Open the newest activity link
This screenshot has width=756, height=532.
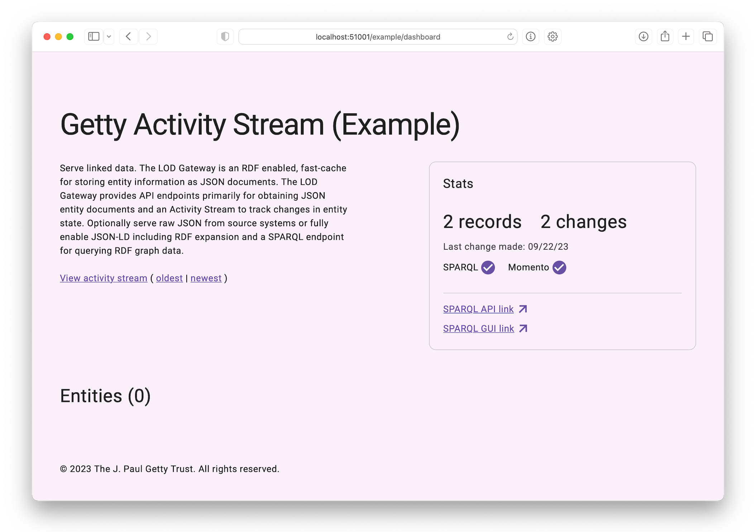206,278
